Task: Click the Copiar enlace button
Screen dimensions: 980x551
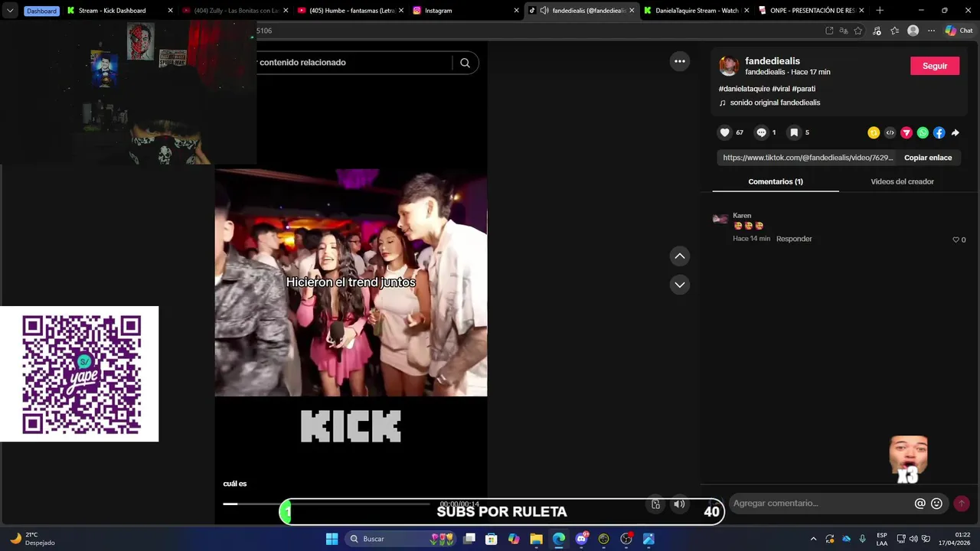Action: pos(928,158)
